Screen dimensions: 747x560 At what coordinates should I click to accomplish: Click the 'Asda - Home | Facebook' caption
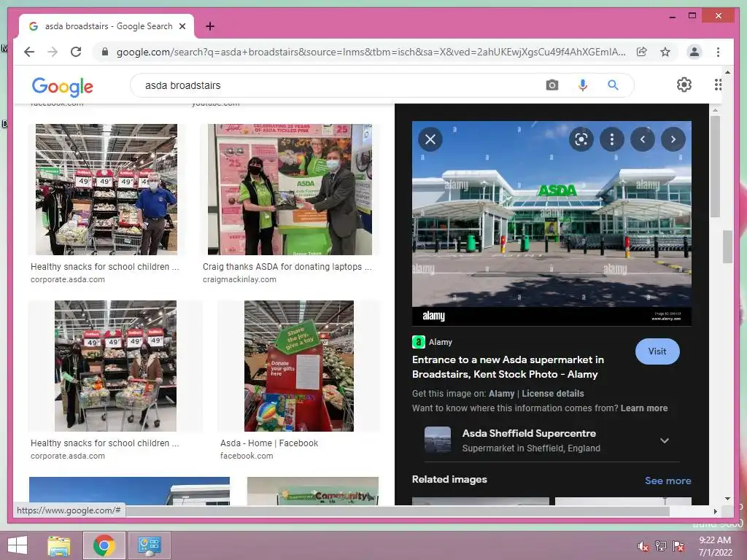(269, 443)
